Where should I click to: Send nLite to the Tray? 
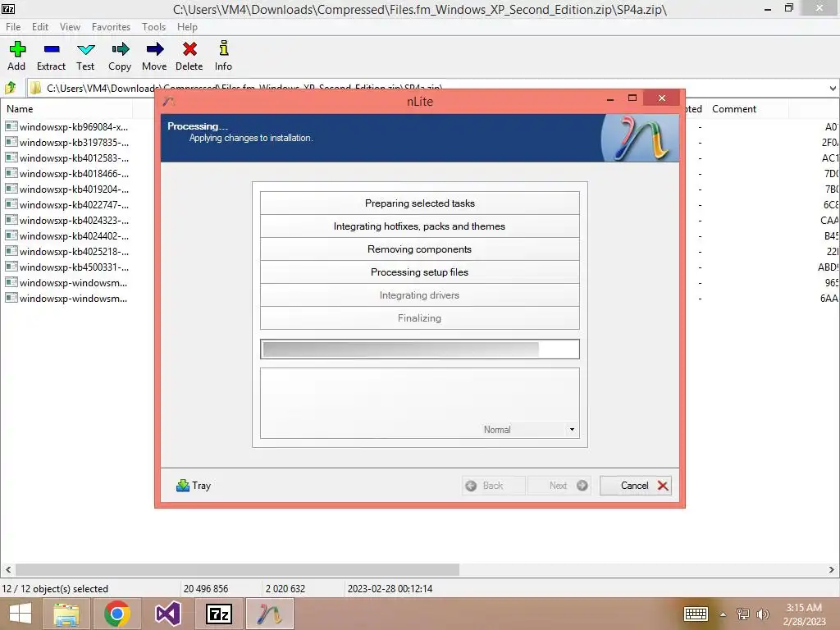[194, 486]
